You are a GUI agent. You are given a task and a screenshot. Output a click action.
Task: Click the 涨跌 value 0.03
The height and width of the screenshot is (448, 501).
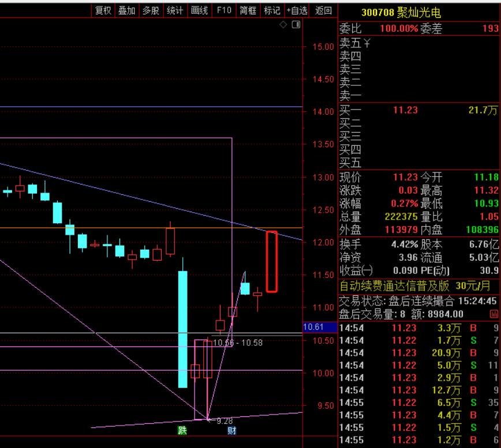[x=408, y=190]
